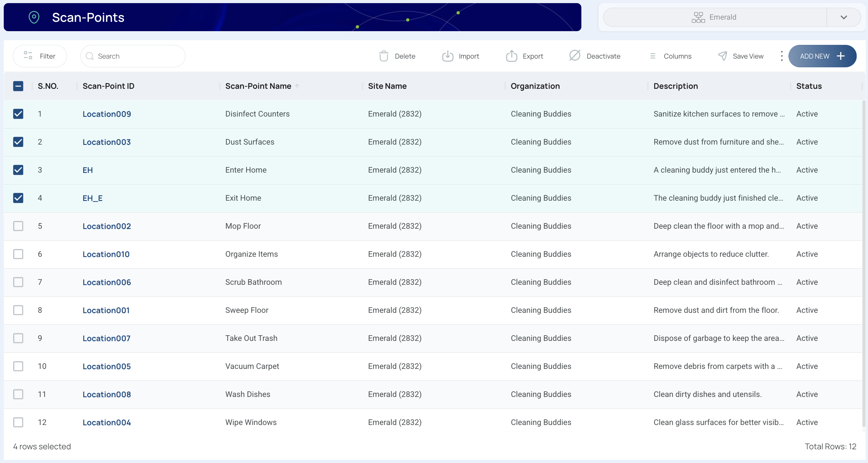Click the Deactivate label in toolbar
This screenshot has height=463, width=868.
(603, 56)
